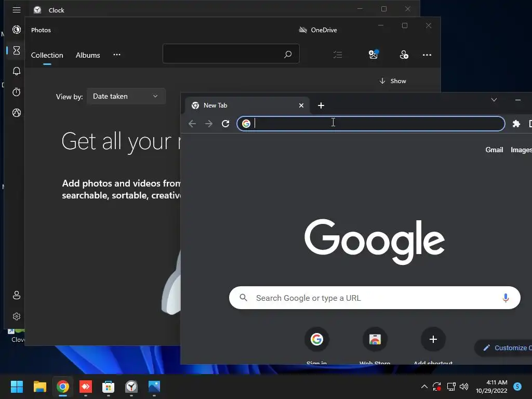This screenshot has width=532, height=399.
Task: Click Chrome back arrow
Action: (192, 124)
